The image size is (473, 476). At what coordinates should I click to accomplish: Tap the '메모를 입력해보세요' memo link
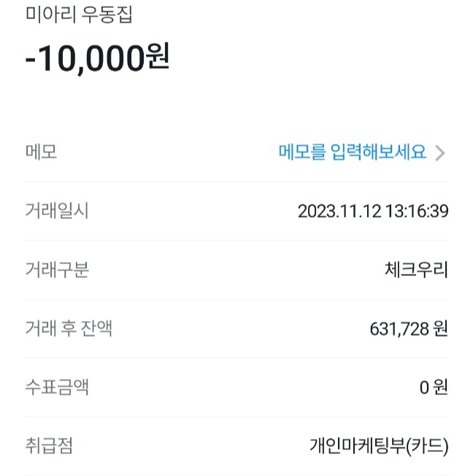(352, 152)
